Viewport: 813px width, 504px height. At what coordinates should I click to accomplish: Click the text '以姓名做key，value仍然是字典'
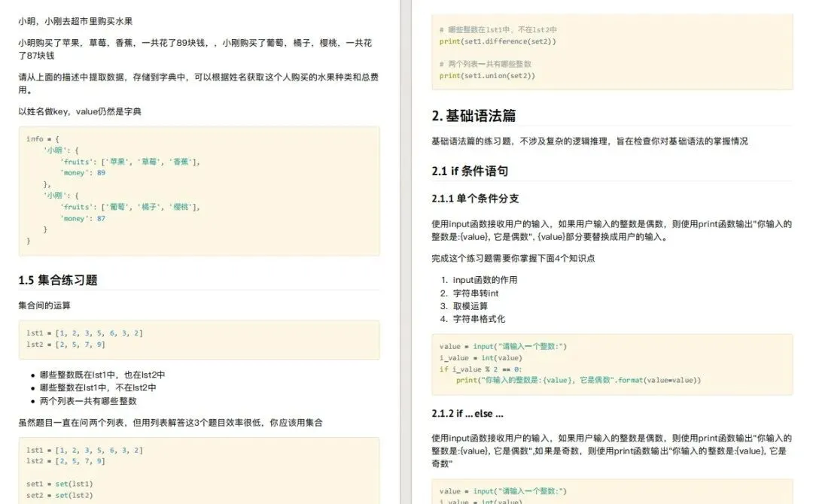point(80,111)
